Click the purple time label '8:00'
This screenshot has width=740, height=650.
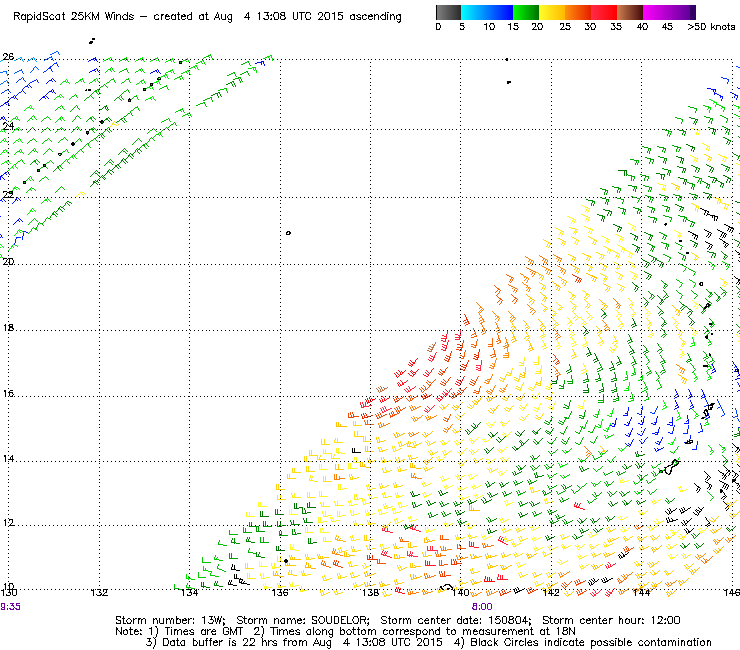482,607
